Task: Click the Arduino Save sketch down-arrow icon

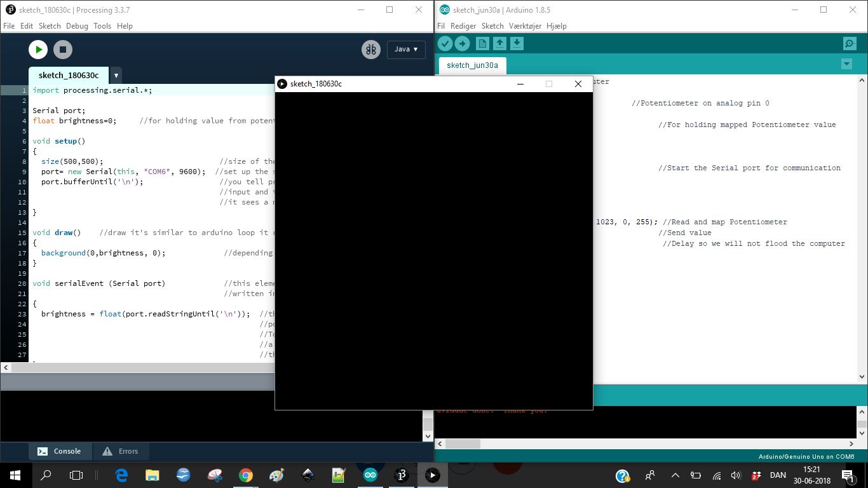Action: [517, 43]
